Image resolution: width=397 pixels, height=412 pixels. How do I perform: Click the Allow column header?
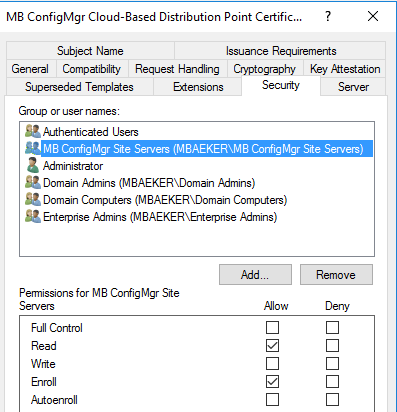(x=276, y=306)
